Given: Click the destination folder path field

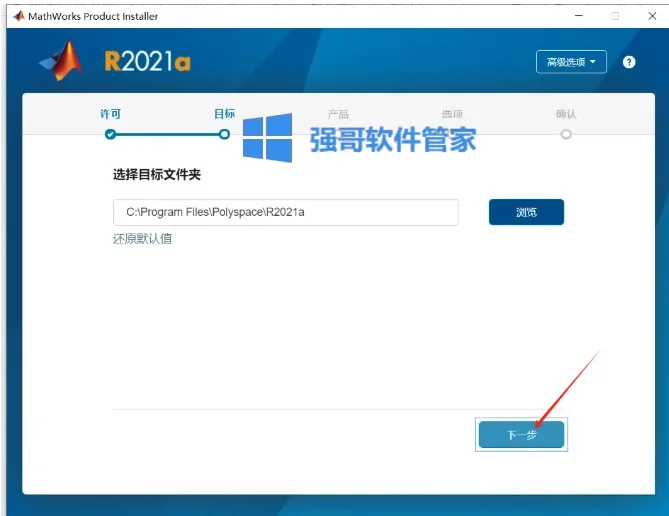Looking at the screenshot, I should tap(286, 212).
